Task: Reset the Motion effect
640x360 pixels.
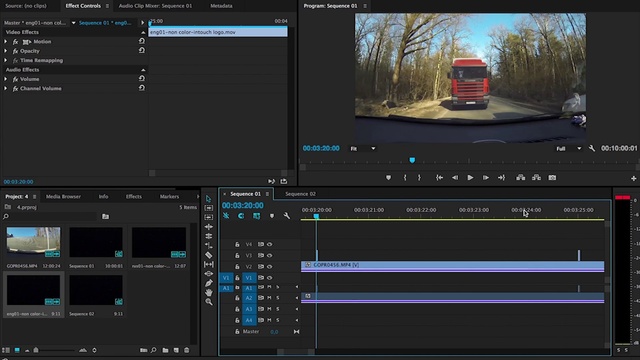Action: (142, 41)
